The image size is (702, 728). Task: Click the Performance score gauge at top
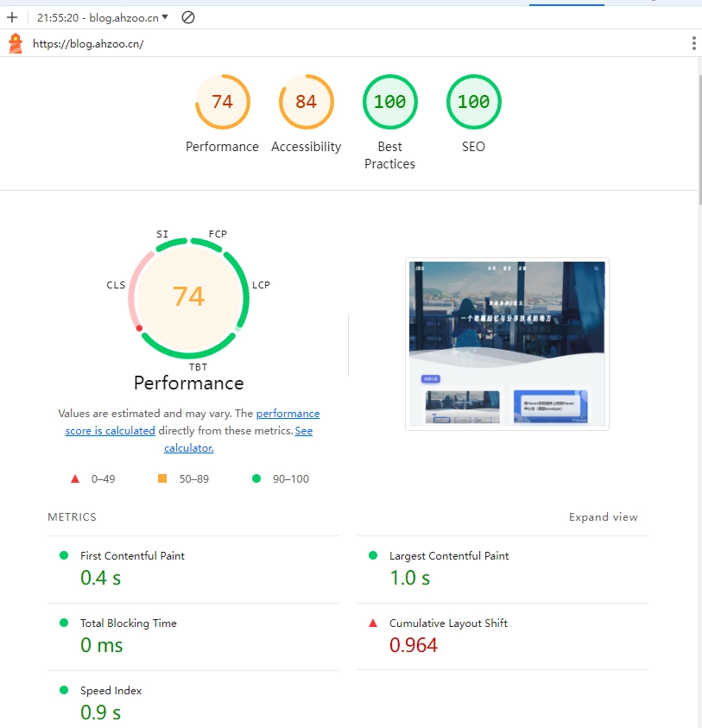point(222,102)
